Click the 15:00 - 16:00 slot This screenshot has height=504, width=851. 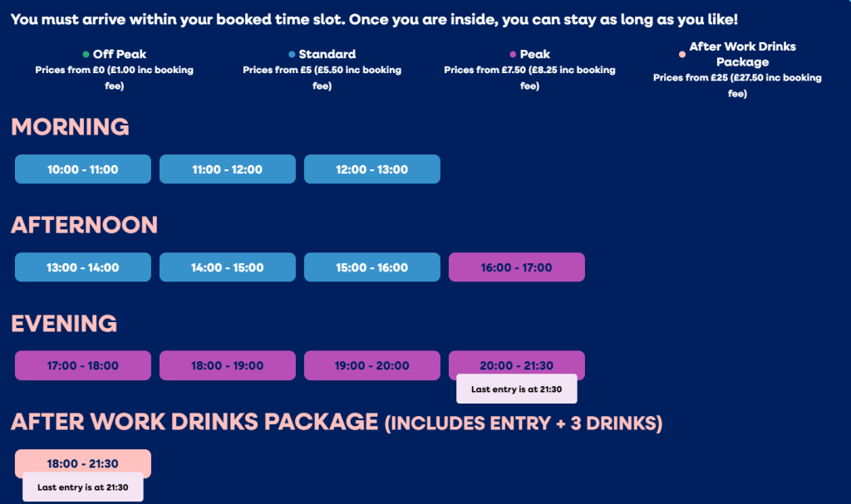coord(371,267)
